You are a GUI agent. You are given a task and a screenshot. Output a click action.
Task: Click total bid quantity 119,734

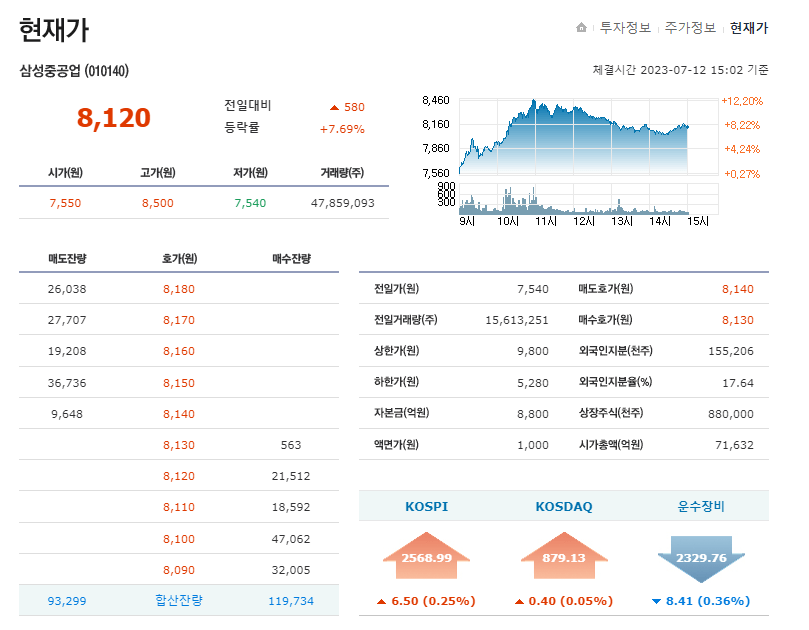click(291, 601)
